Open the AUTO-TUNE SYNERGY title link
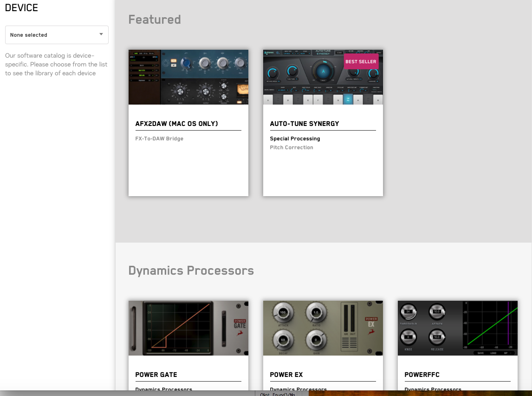This screenshot has width=532, height=396. click(305, 124)
